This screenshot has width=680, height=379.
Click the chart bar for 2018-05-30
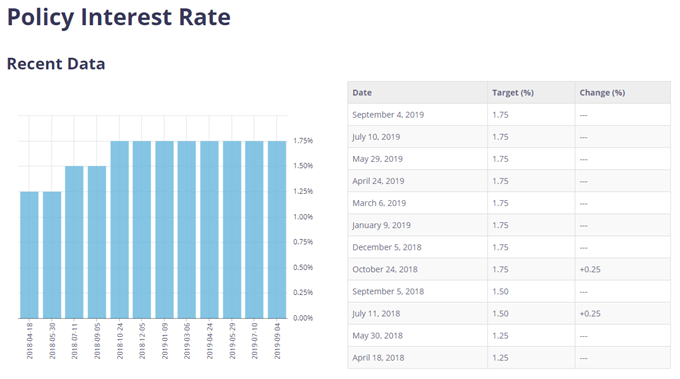(52, 255)
